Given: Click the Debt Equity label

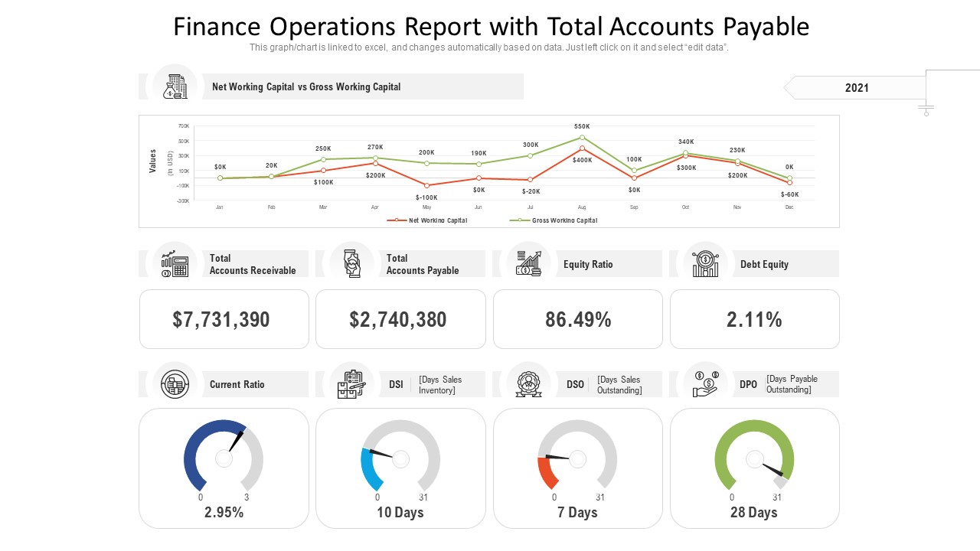Looking at the screenshot, I should [764, 264].
